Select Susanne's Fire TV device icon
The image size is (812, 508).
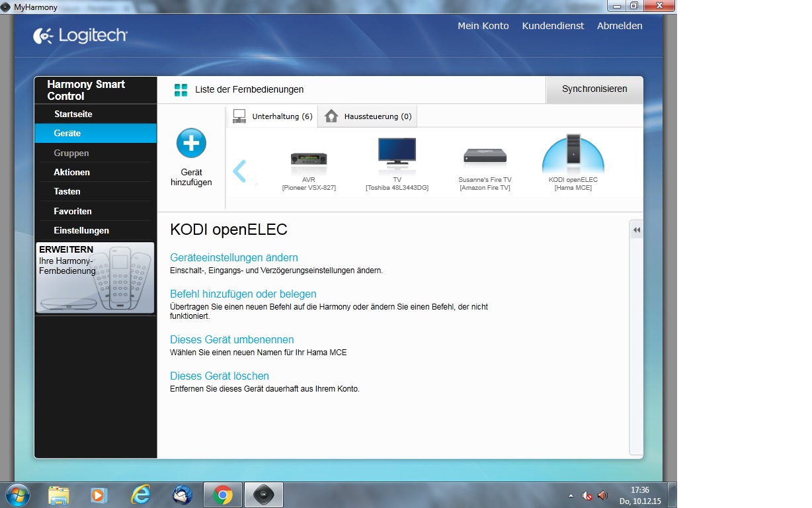coord(485,156)
